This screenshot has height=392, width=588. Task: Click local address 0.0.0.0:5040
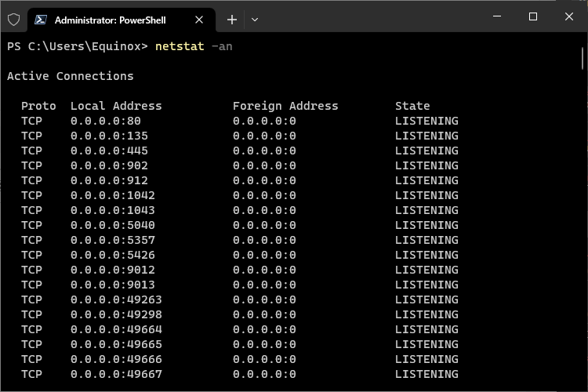pyautogui.click(x=113, y=225)
